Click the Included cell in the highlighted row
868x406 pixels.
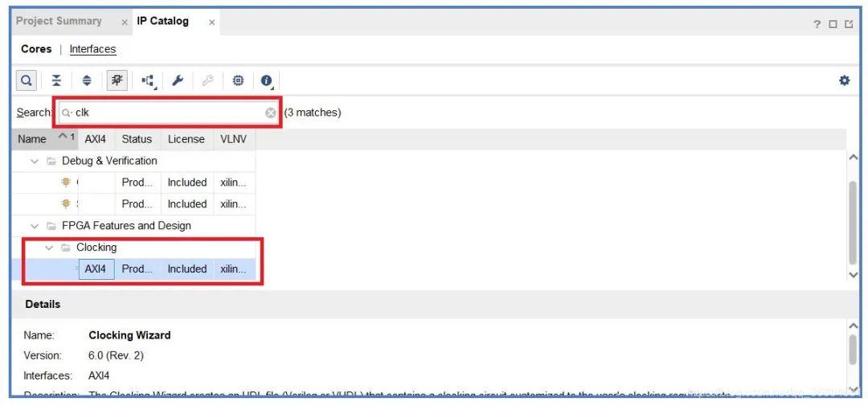click(187, 269)
